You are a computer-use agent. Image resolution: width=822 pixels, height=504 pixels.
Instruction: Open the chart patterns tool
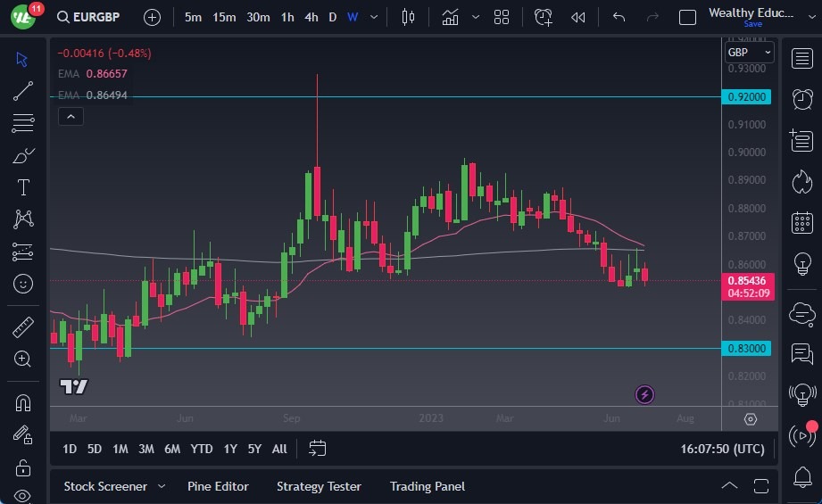pyautogui.click(x=23, y=219)
